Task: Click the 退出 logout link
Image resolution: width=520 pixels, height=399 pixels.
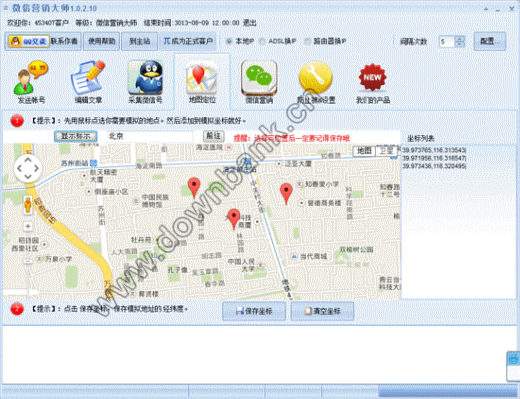Action: pyautogui.click(x=249, y=23)
